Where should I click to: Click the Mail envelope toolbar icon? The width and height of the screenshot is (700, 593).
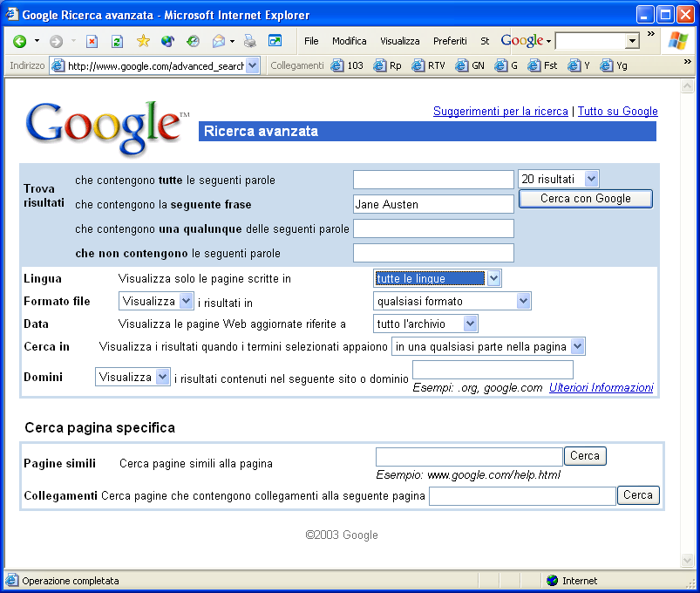pyautogui.click(x=219, y=41)
